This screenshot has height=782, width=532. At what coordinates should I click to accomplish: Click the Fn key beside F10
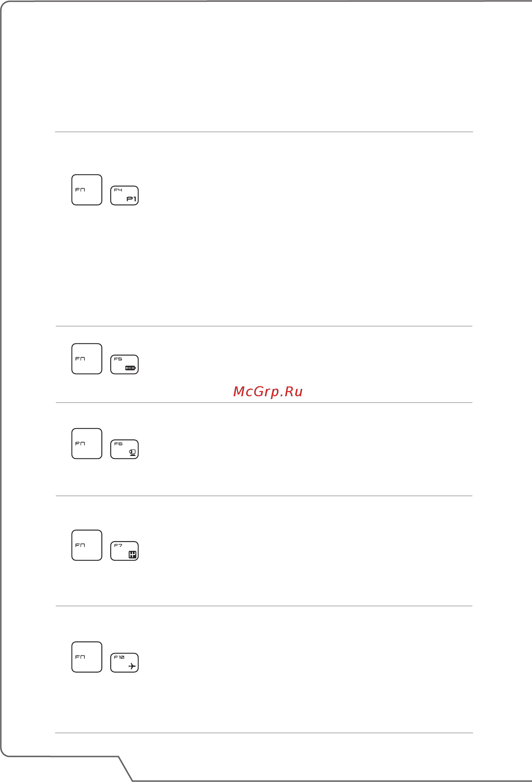tap(87, 657)
